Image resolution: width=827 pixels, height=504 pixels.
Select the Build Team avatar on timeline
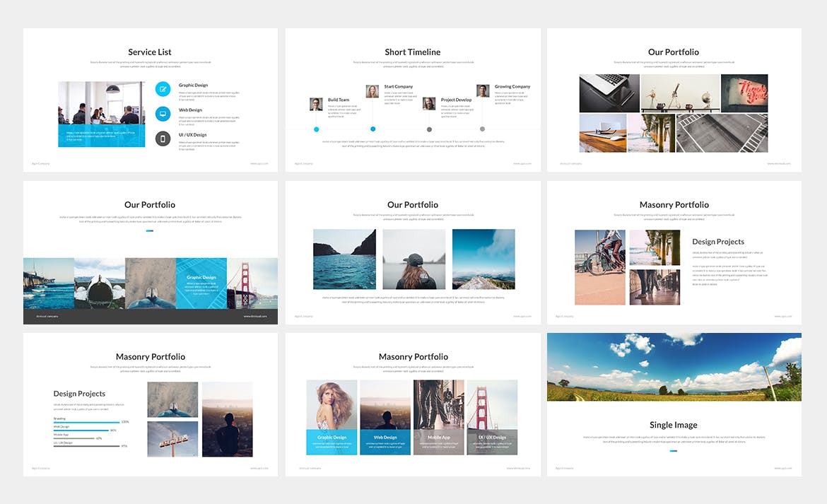pos(316,104)
